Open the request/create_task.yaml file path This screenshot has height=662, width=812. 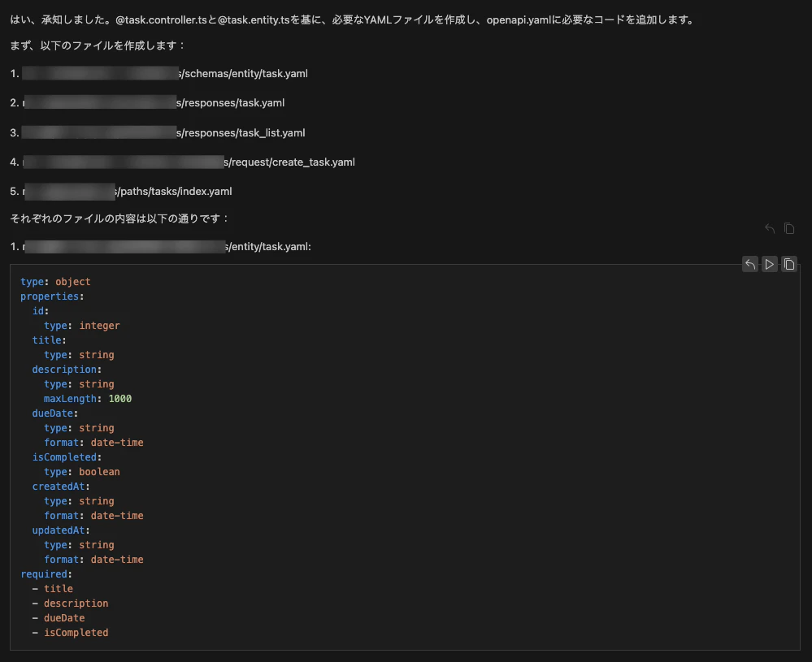click(289, 162)
